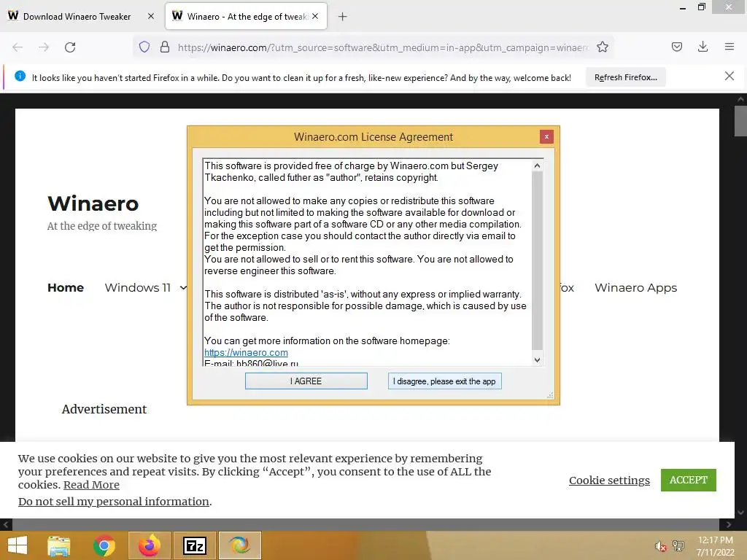This screenshot has height=560, width=747.
Task: Click the page scroll up arrow
Action: coord(740,99)
